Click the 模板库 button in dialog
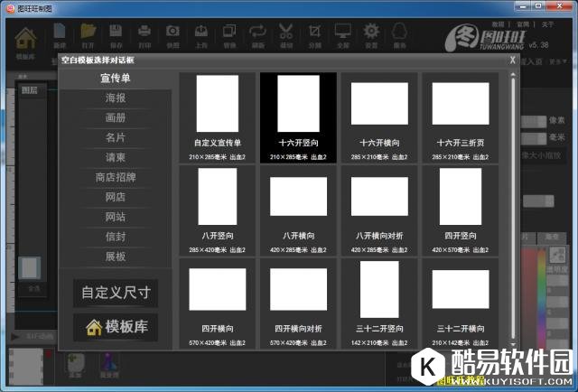Viewport: 578px width, 392px height. pyautogui.click(x=116, y=327)
